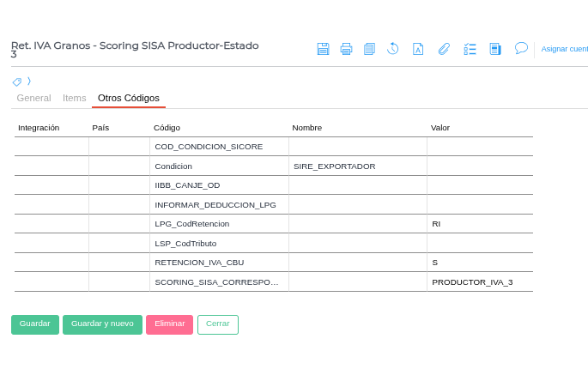
Task: Click the PRODUCTOR_IVA_3 value field
Action: click(x=479, y=281)
